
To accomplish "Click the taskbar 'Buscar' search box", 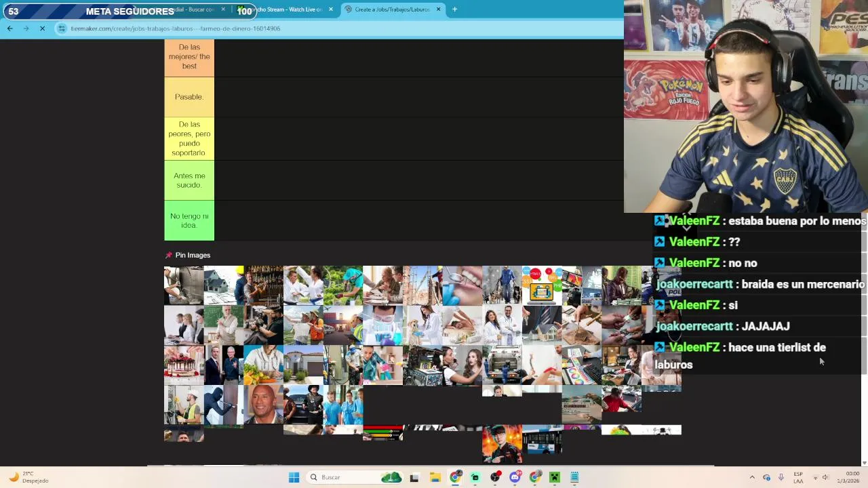I will [353, 477].
